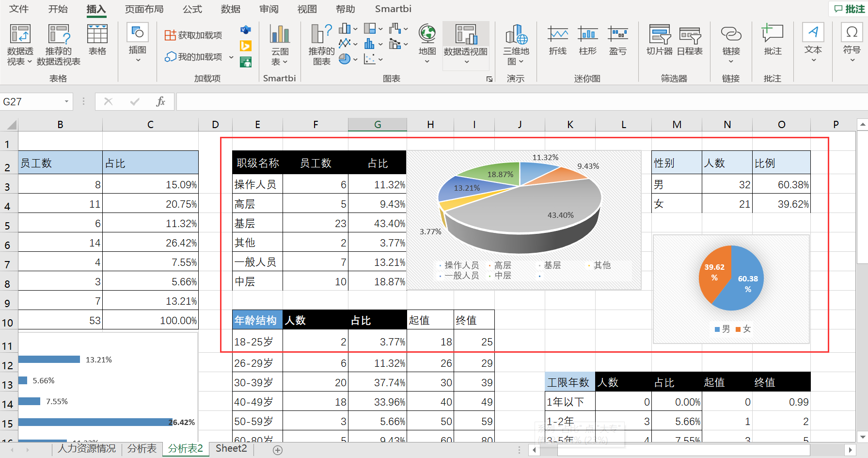Screen dimensions: 868x458
Task: Open the 地图 map chart button
Action: pos(427,44)
